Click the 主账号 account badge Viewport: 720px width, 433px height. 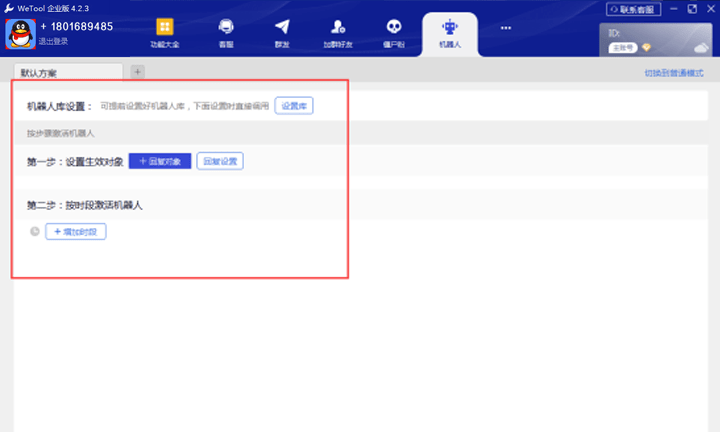tap(623, 47)
